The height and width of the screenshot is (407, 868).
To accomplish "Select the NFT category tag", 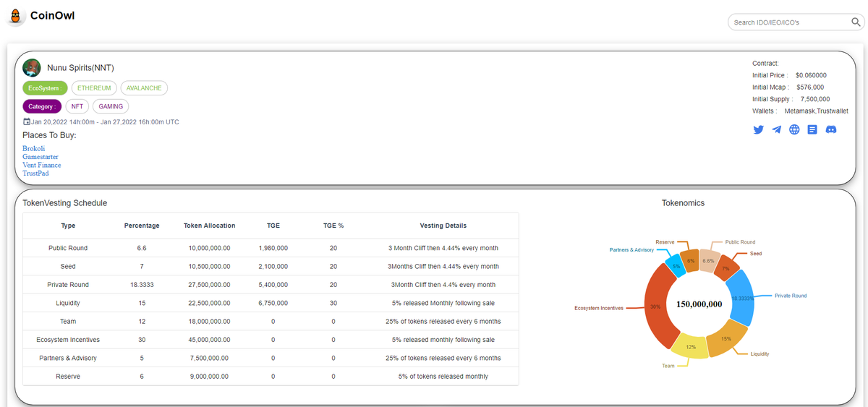I will (x=77, y=106).
